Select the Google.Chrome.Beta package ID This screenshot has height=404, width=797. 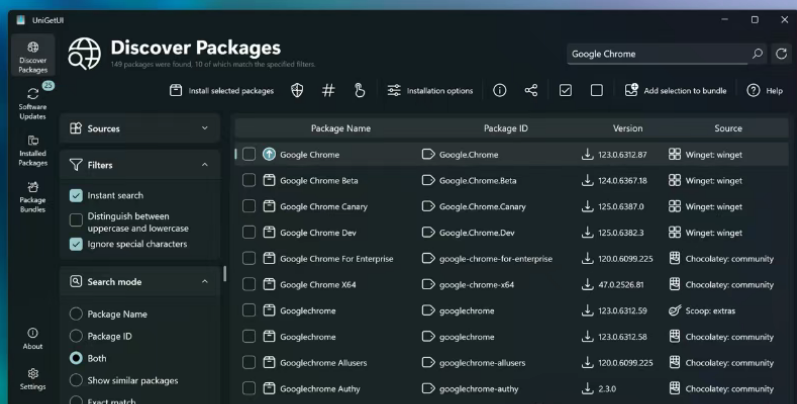478,180
